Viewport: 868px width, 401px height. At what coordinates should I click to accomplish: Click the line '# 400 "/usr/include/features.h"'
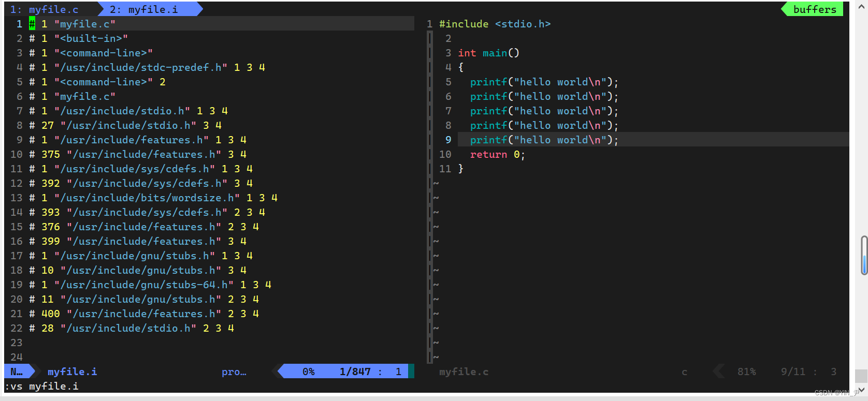click(144, 314)
